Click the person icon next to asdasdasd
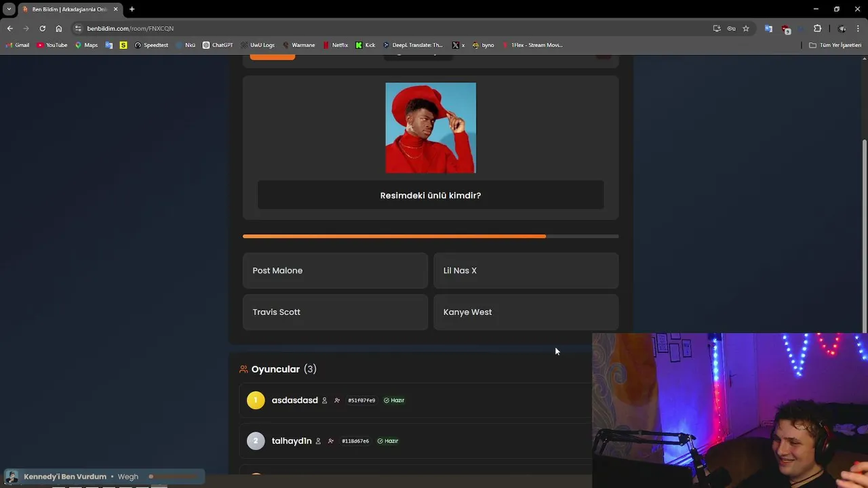This screenshot has height=488, width=868. [x=324, y=401]
